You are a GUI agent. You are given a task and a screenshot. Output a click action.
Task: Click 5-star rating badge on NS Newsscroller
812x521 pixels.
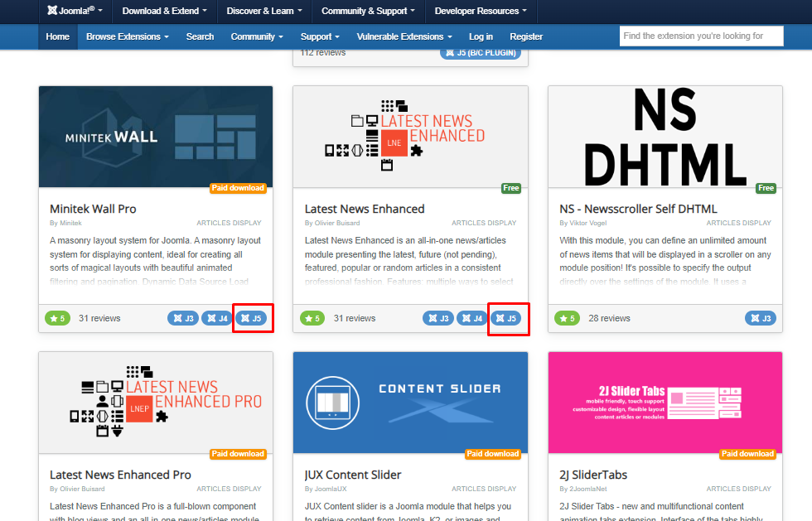coord(568,318)
